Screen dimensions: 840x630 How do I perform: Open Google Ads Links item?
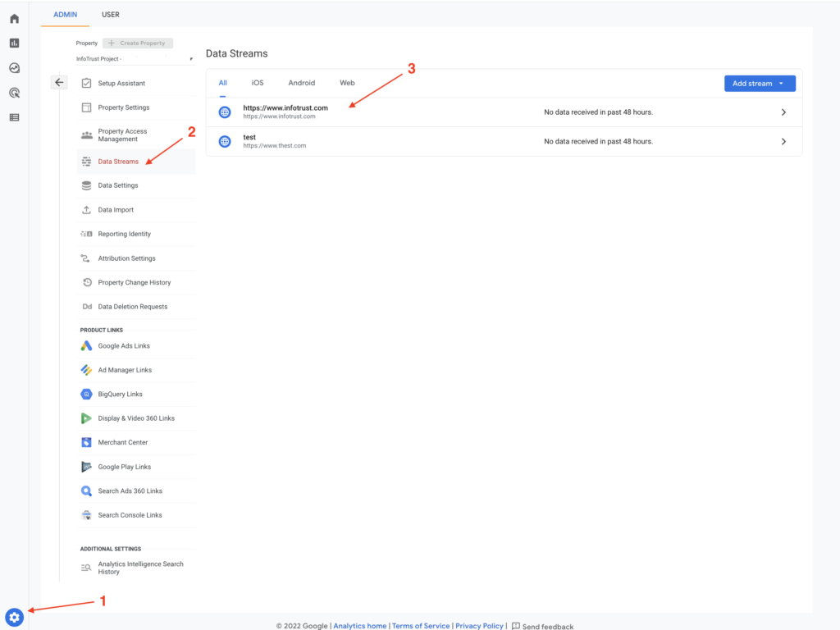[124, 346]
